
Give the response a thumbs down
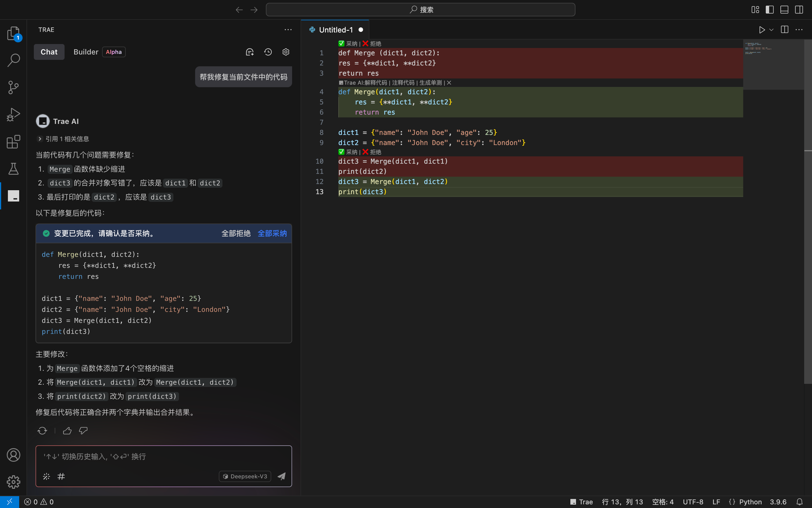pos(83,430)
